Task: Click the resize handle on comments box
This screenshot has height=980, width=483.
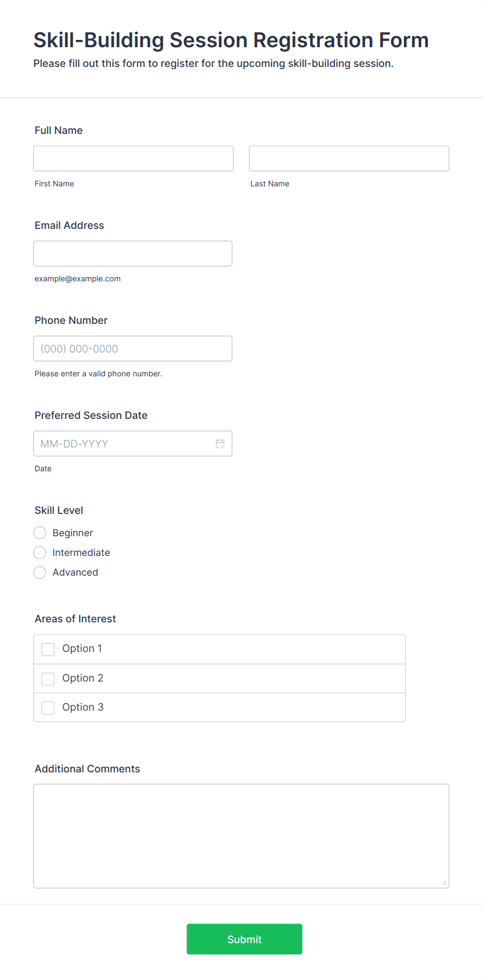Action: (445, 882)
